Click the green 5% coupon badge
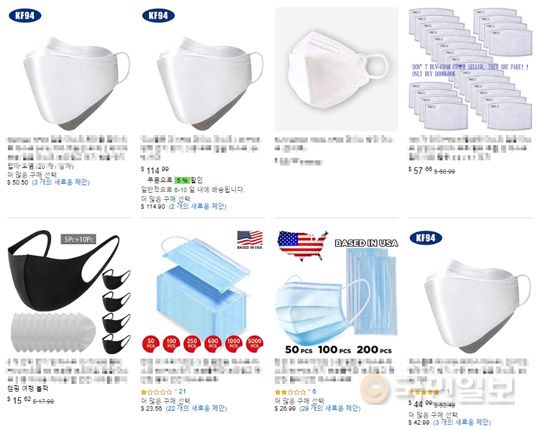540x430 pixels. click(x=183, y=180)
